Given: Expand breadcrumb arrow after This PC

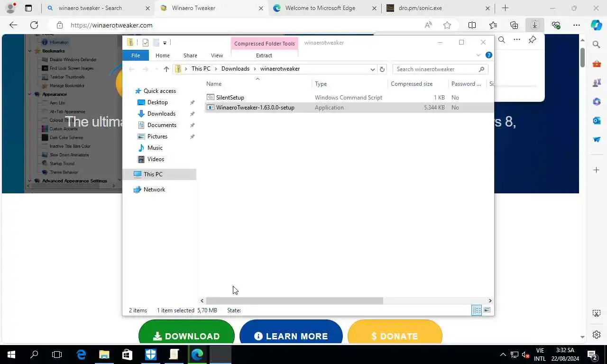Looking at the screenshot, I should tap(216, 69).
